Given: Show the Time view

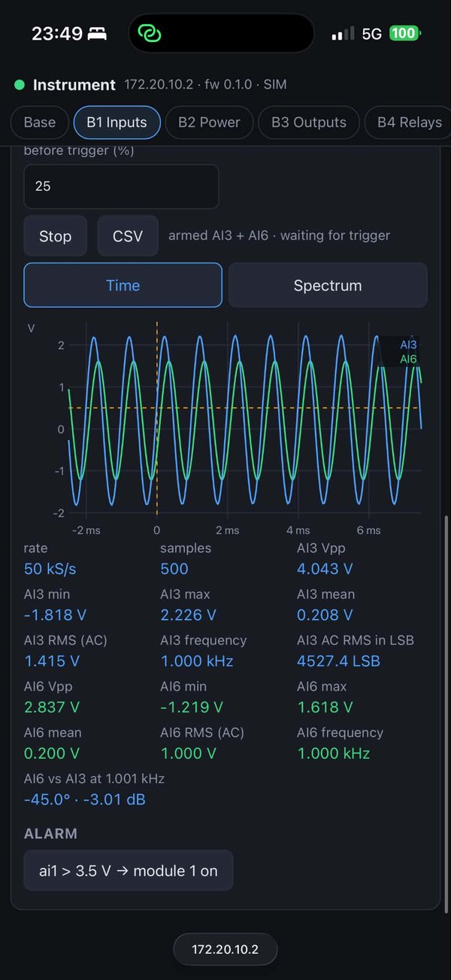Looking at the screenshot, I should [x=123, y=285].
